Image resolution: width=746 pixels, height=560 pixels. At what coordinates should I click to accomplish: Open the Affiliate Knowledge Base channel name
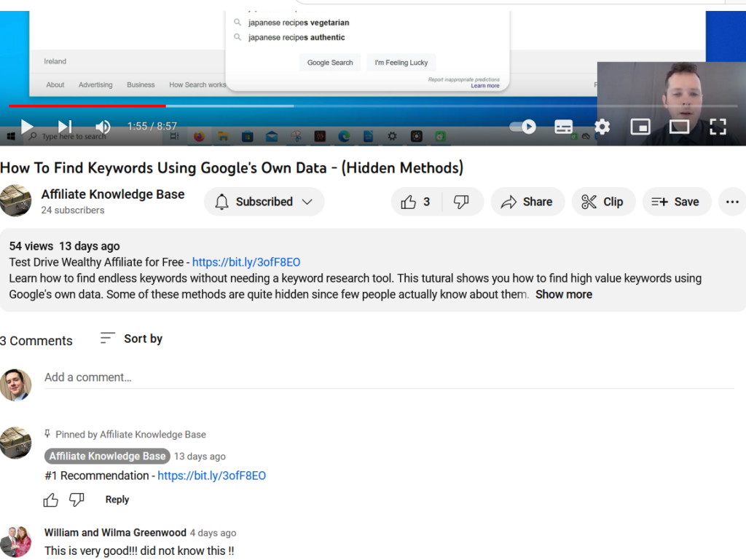[113, 194]
